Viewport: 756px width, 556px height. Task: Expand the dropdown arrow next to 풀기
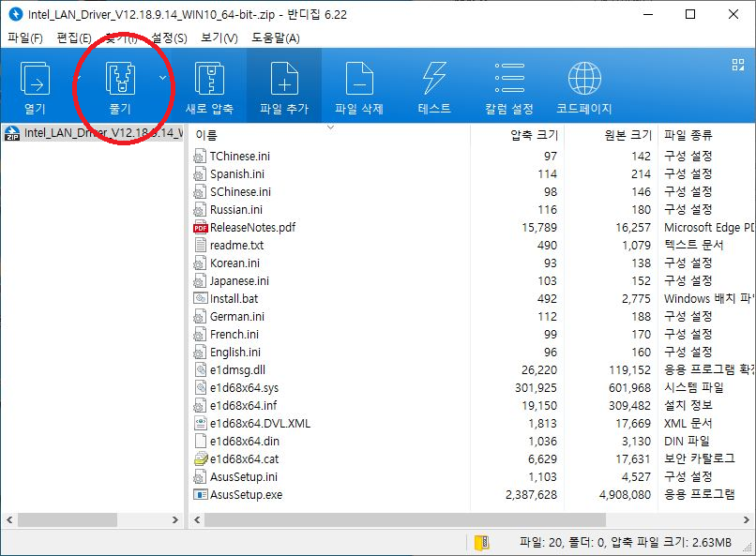pos(163,78)
